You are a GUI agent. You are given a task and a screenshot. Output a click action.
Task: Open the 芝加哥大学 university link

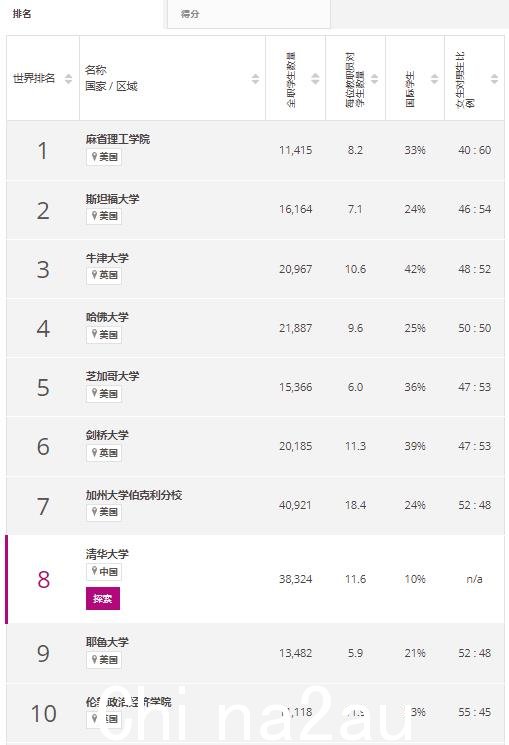pos(113,376)
